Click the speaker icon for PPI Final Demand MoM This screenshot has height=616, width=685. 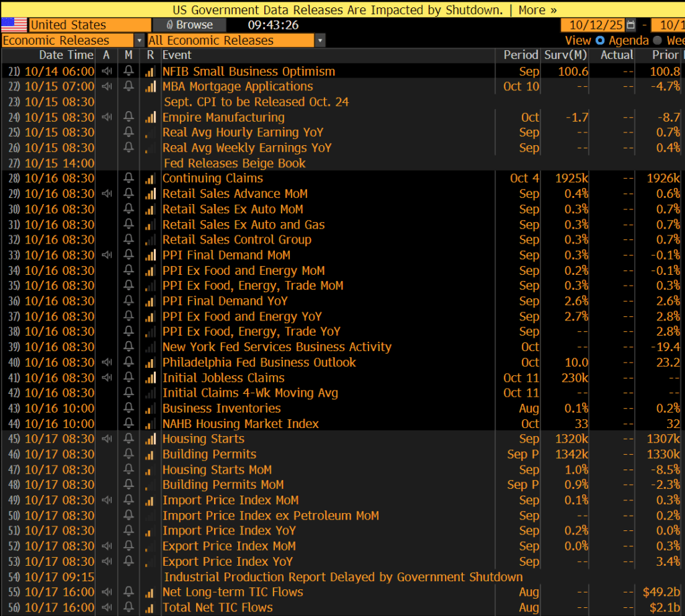pyautogui.click(x=106, y=255)
